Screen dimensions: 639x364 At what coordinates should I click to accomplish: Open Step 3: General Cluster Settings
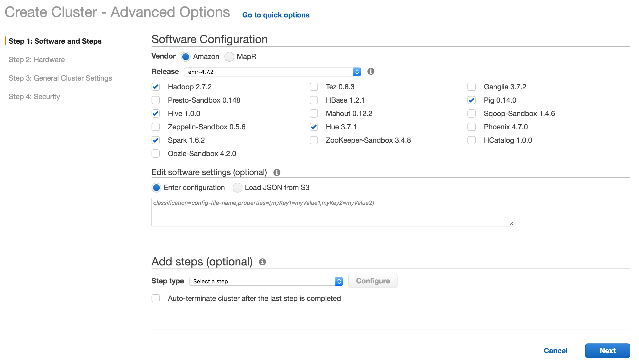pyautogui.click(x=60, y=78)
